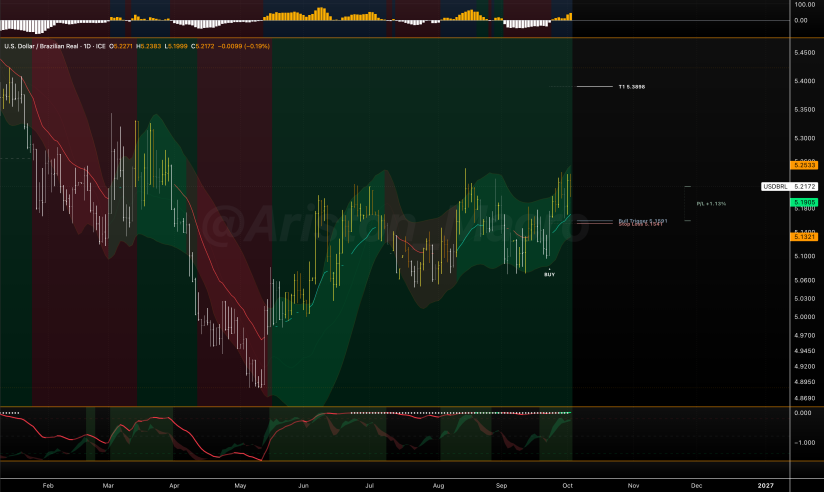Click the 4.8690 price axis tick

coord(805,398)
